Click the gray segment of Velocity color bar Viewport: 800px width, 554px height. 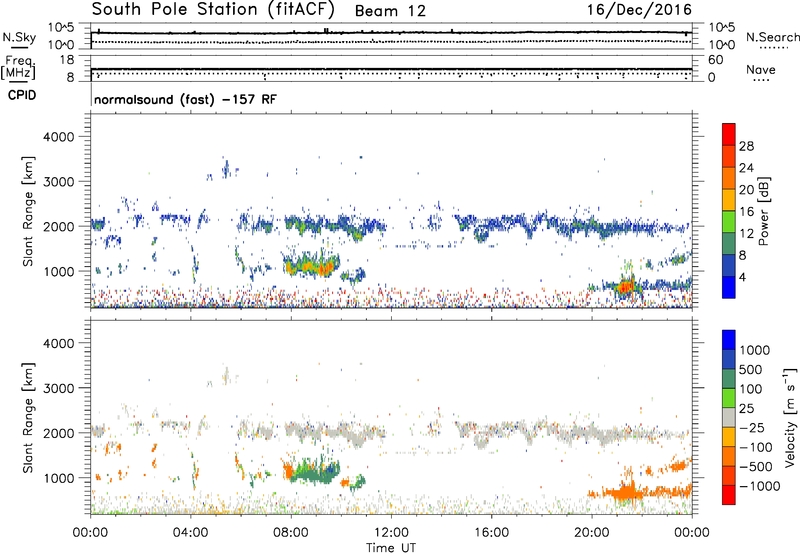[729, 417]
